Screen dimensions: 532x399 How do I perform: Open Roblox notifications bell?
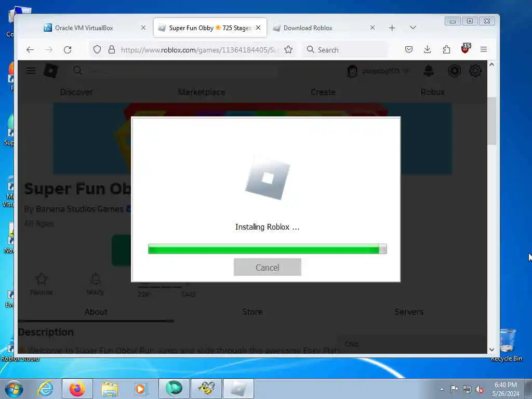coord(429,71)
